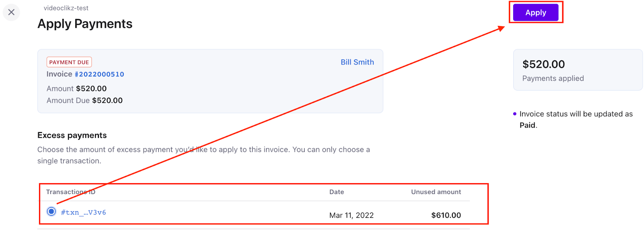
Task: Click the Amount Due $520.00 line
Action: point(85,100)
